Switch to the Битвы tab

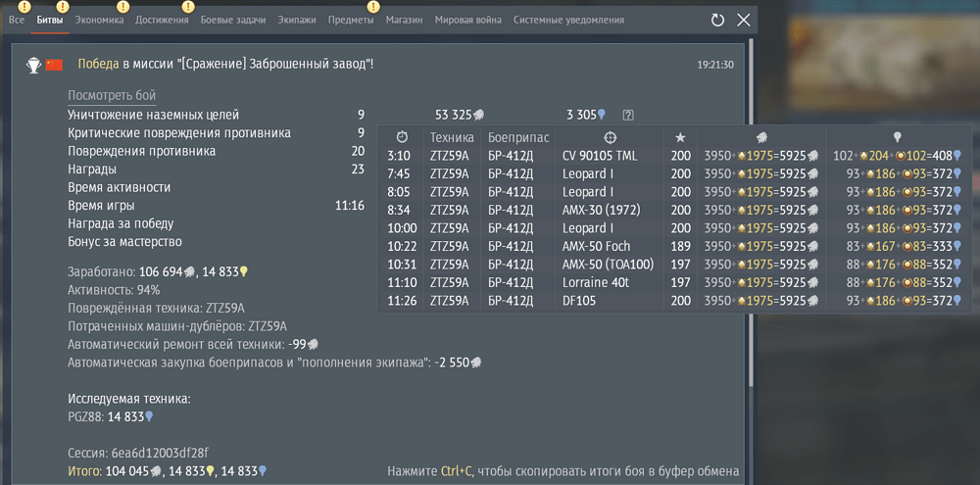[x=50, y=20]
